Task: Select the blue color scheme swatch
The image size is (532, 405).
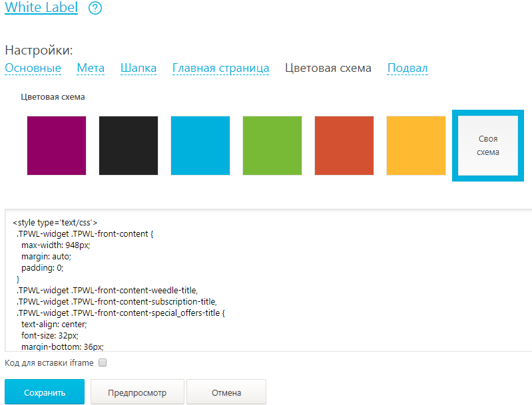Action: point(200,146)
